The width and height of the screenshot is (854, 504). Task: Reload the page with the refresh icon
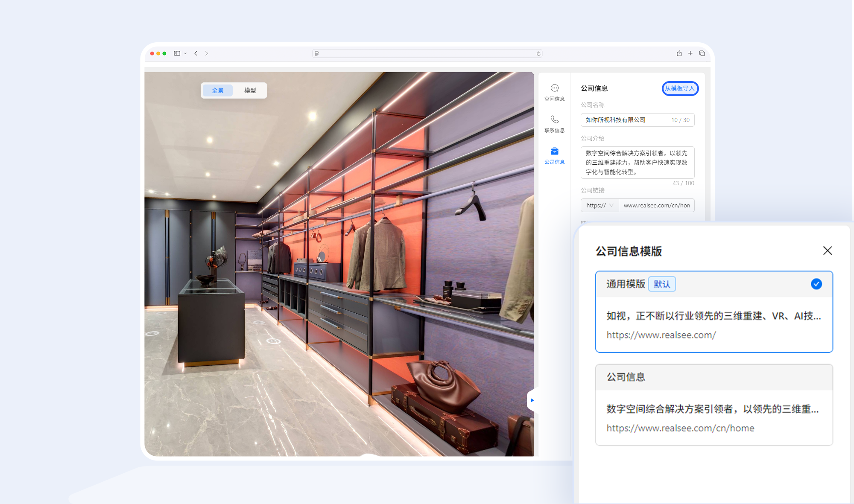click(538, 53)
